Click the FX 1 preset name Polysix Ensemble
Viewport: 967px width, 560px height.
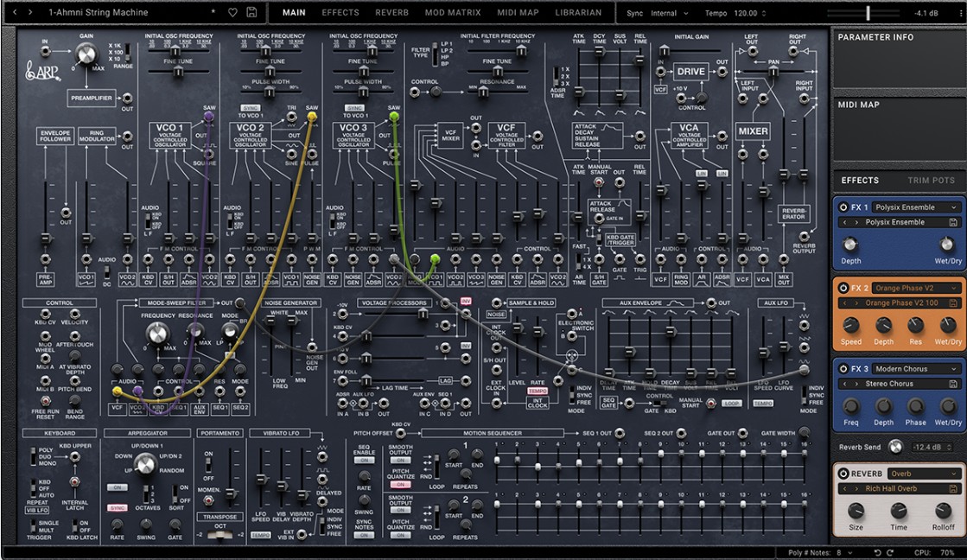pos(894,222)
